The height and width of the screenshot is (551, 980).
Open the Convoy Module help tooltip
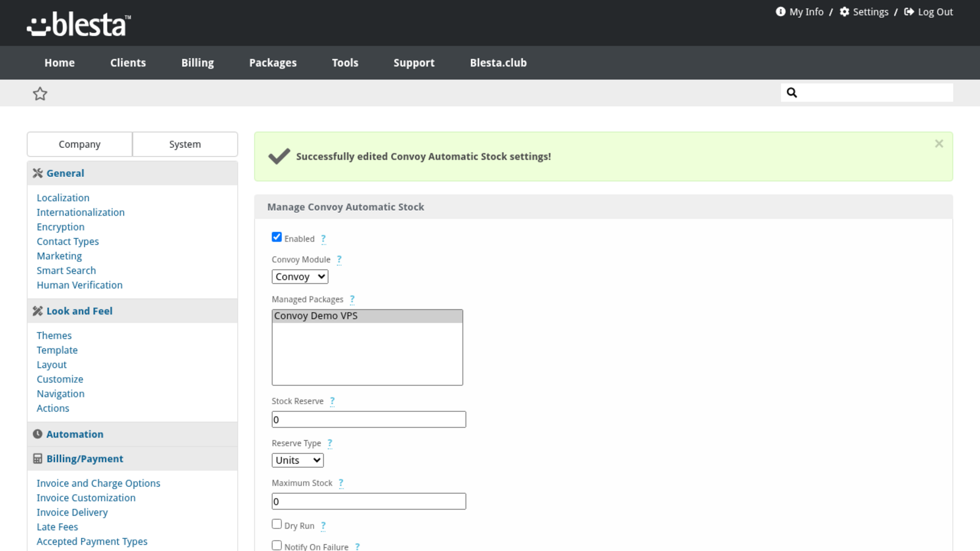[339, 260]
